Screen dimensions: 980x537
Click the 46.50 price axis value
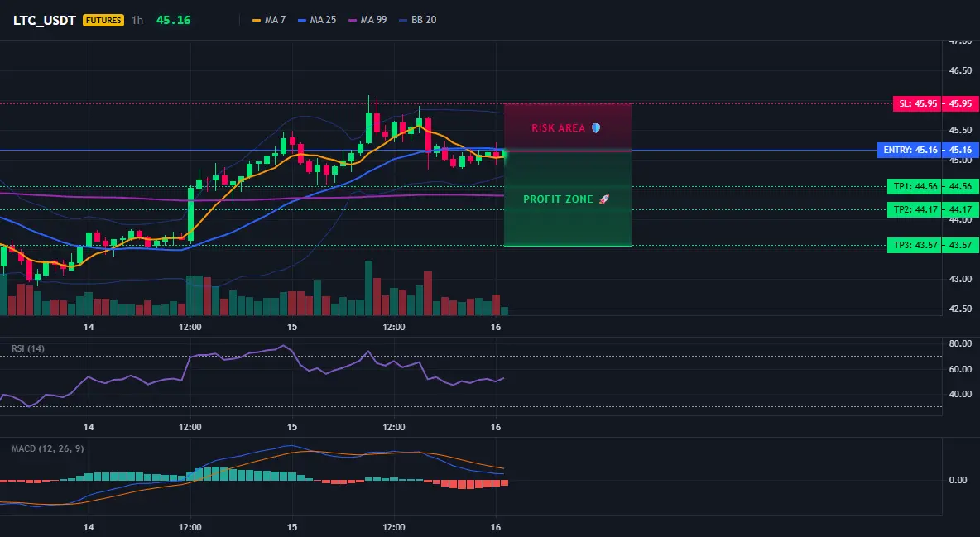[x=961, y=70]
